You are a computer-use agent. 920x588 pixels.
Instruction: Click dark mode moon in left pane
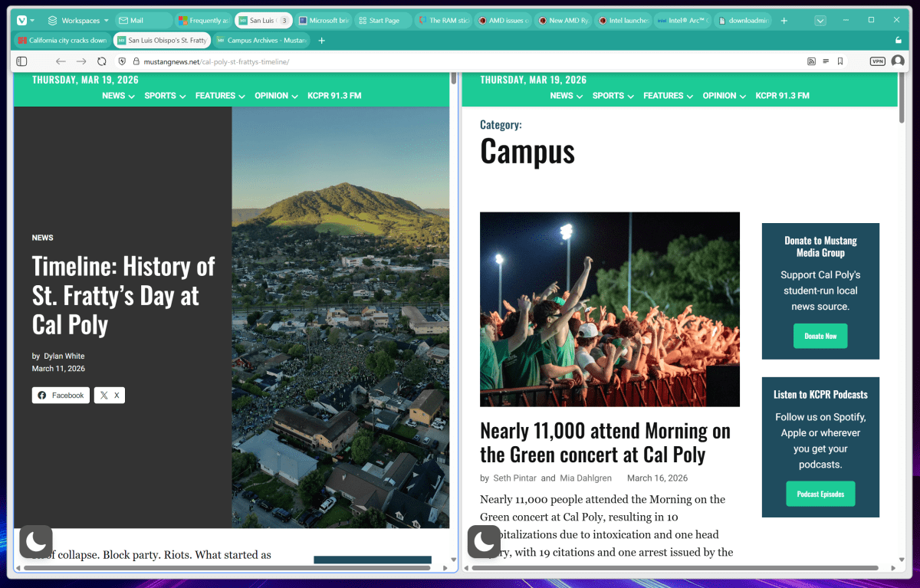click(x=36, y=542)
